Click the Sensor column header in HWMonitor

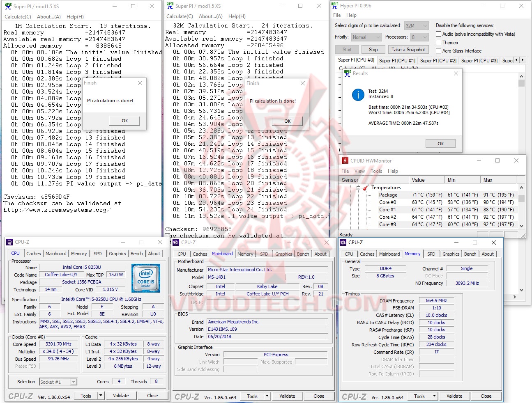pyautogui.click(x=374, y=180)
